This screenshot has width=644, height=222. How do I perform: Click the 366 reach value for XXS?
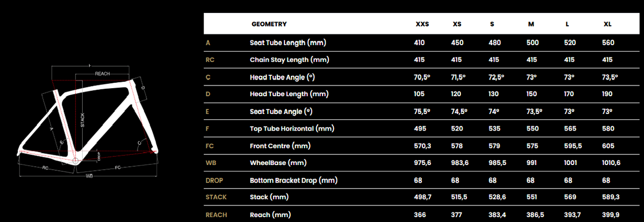(420, 214)
